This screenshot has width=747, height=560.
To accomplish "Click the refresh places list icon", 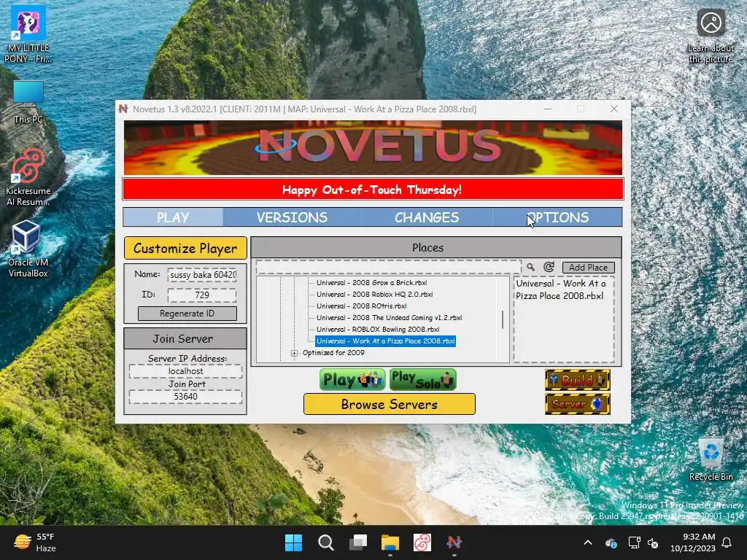I will pos(549,267).
